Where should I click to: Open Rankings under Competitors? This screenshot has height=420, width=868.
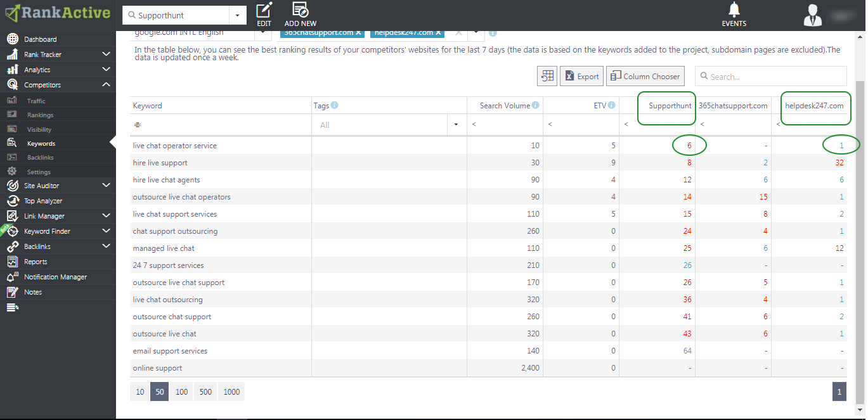[40, 115]
